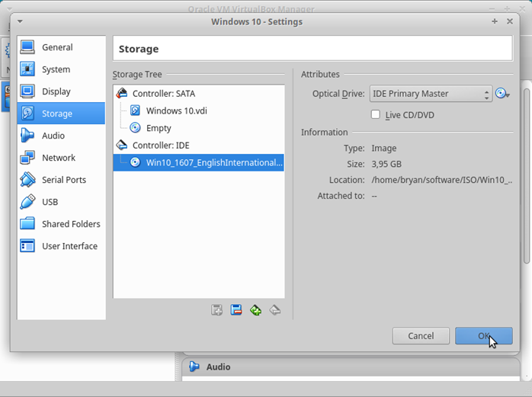The height and width of the screenshot is (397, 532).
Task: Select the Win10_1607_EnglishInternational ISO entry
Action: coord(199,162)
